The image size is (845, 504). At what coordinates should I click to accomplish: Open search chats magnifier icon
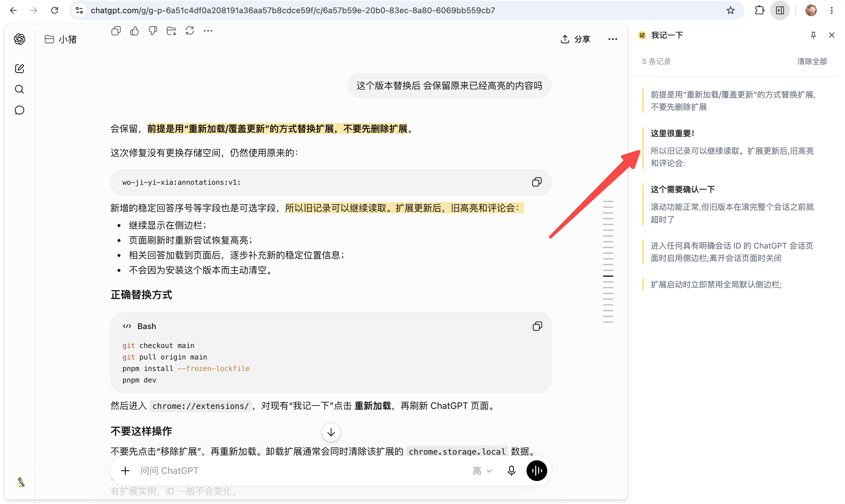pos(20,89)
